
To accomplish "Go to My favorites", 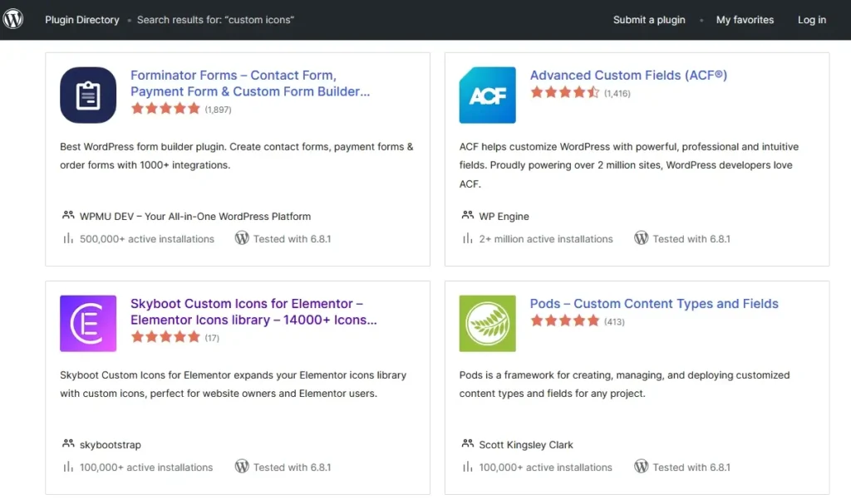I will [x=745, y=20].
